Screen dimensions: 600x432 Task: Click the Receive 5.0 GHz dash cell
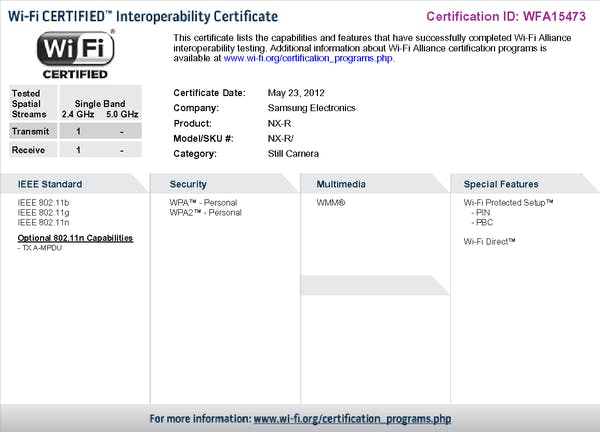[122, 150]
